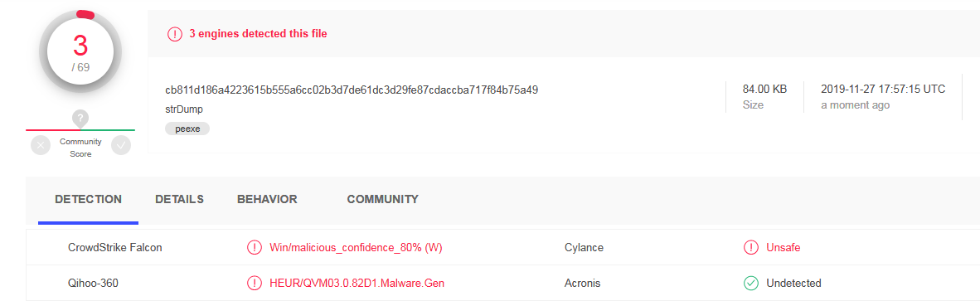Click the warning icon next to Win/malicious_confidence_80%

pyautogui.click(x=255, y=247)
